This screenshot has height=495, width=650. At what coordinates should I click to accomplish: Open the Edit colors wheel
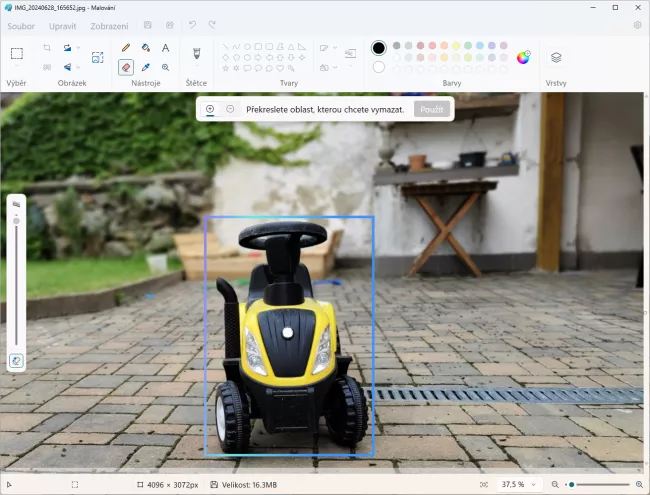pos(523,57)
